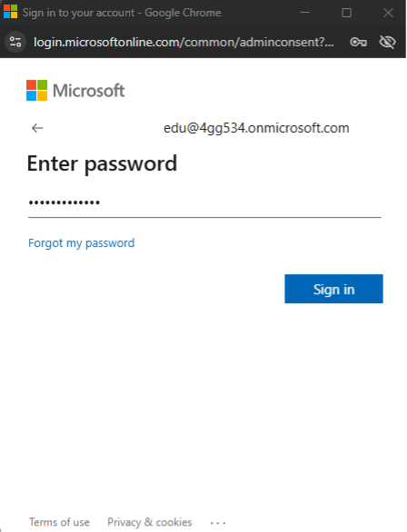407x532 pixels.
Task: Click the crossed-out eye tracking protection icon
Action: 387,42
